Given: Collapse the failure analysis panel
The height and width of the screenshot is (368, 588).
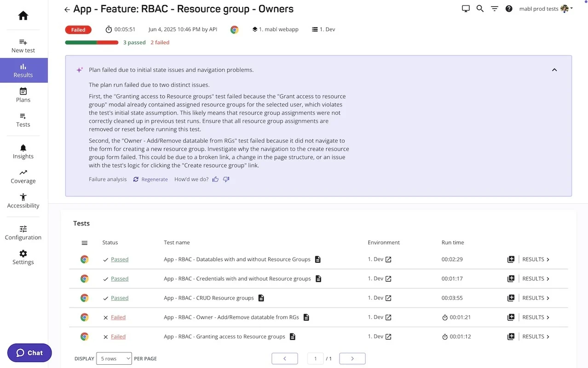Looking at the screenshot, I should point(554,70).
